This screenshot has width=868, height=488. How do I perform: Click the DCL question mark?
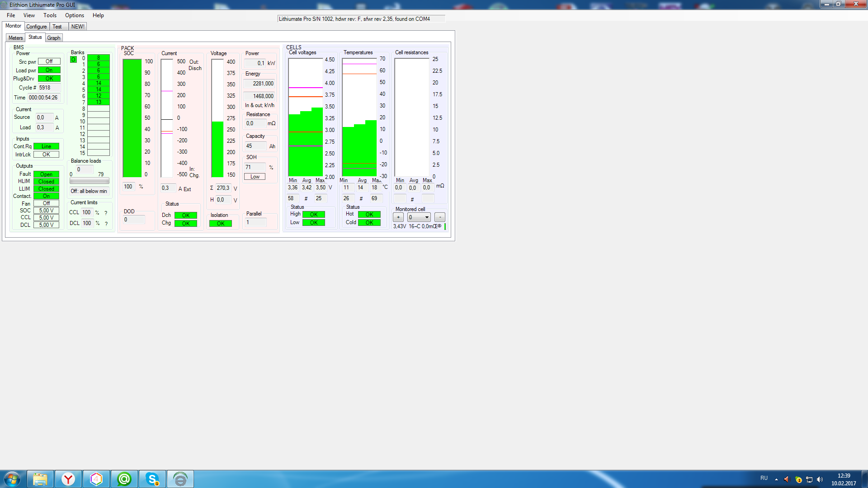(x=106, y=224)
